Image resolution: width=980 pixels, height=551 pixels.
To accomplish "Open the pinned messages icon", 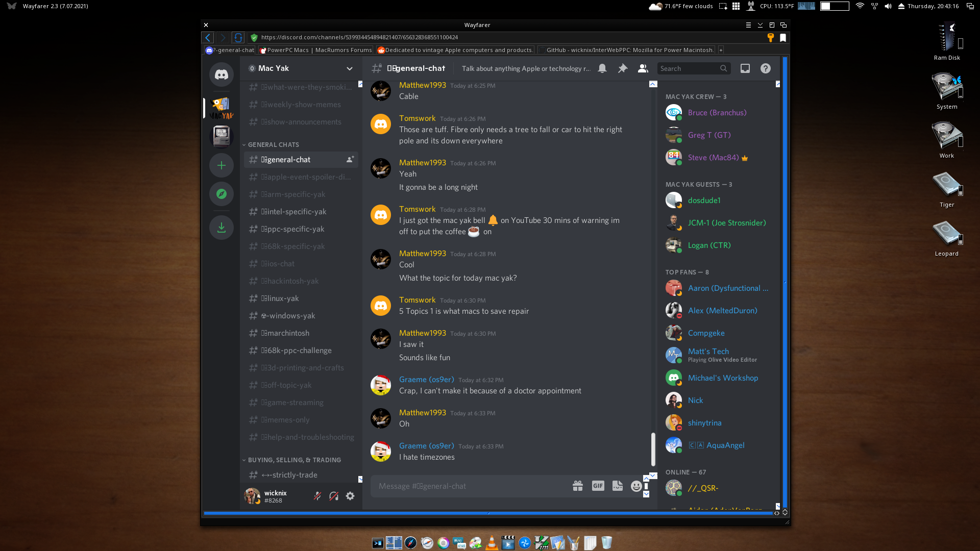I will point(622,68).
